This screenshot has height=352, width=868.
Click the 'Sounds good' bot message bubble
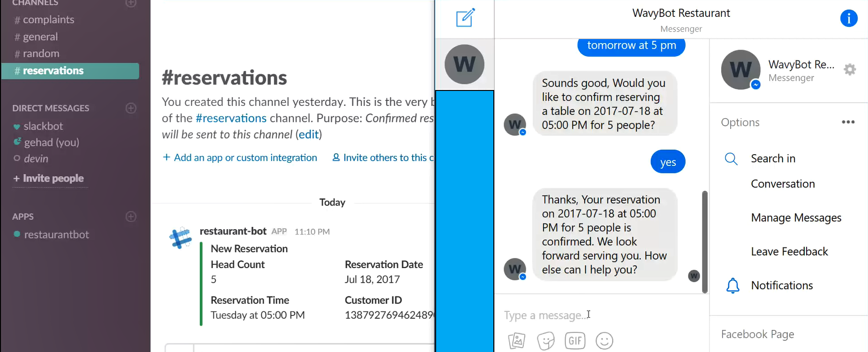pos(605,104)
